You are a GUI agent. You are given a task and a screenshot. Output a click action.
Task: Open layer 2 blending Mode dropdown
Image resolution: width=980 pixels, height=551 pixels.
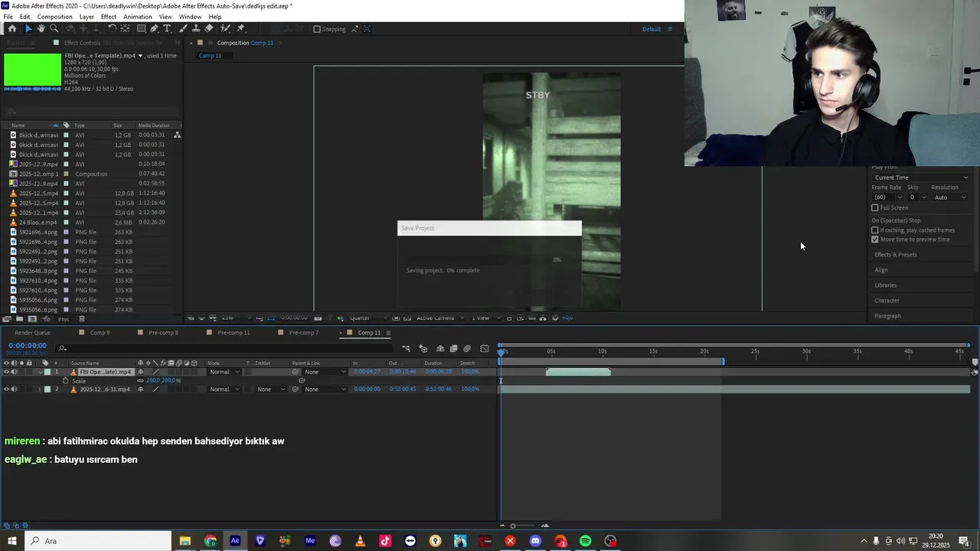(224, 389)
